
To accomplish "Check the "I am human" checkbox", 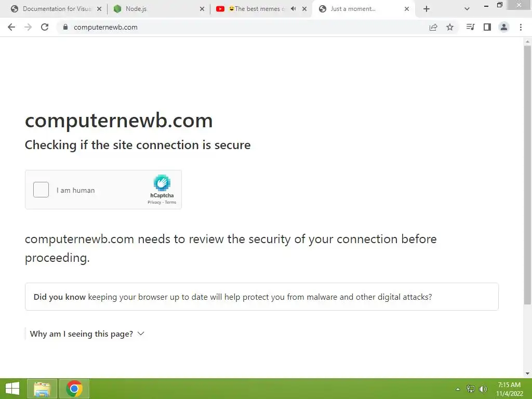I will coord(41,190).
